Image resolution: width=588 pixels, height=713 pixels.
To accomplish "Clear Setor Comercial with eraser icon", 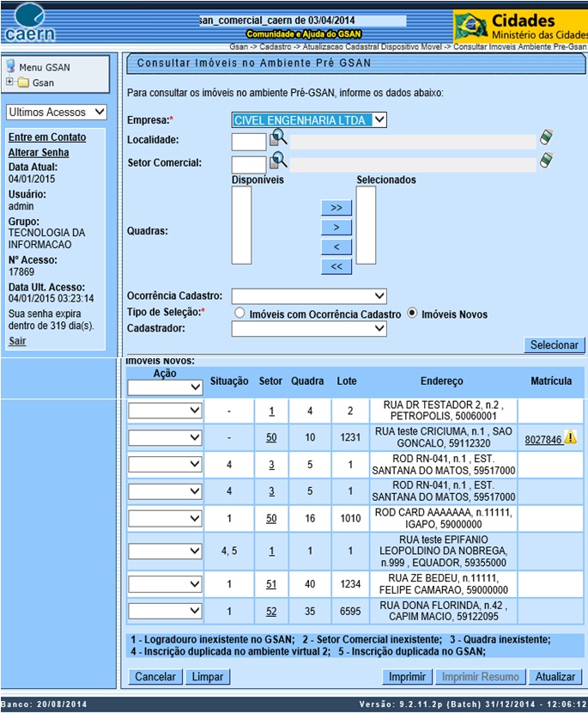I will tap(546, 161).
